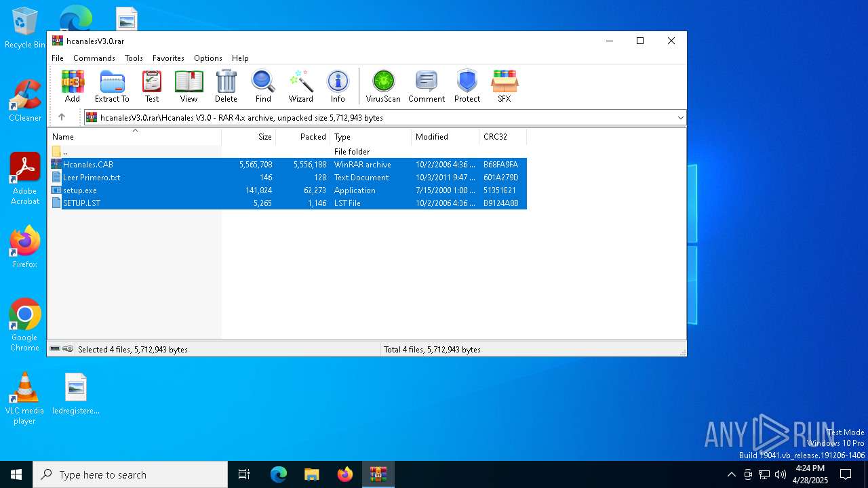Click 'Total 4 files' status text

pos(432,350)
